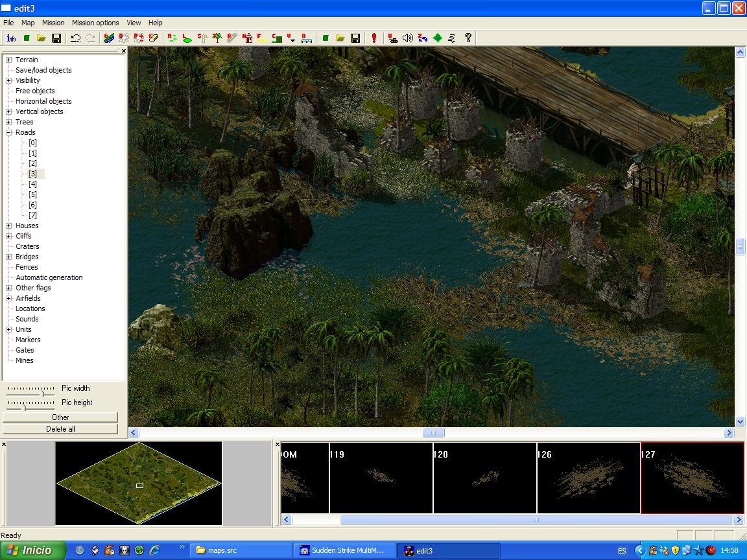Select road thumbnail 120

click(485, 478)
